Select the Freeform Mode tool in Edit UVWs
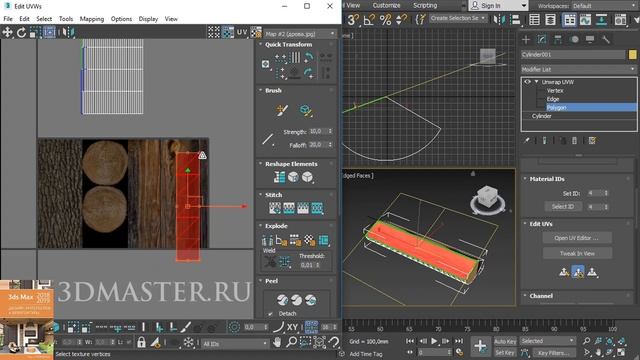This screenshot has width=640, height=360. (x=49, y=32)
